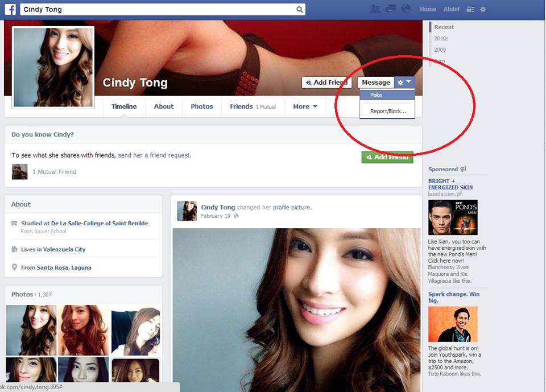
Task: Open the friend requests icon
Action: click(375, 10)
